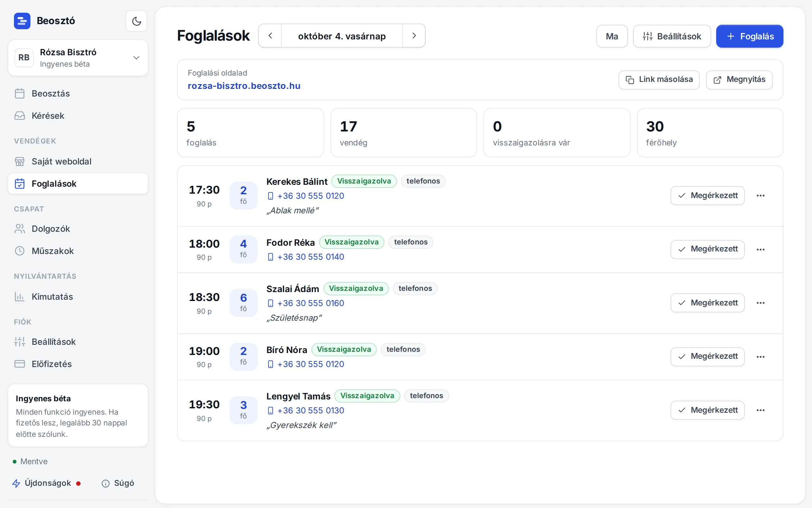Add a new reservation with Foglalás
Image resolution: width=812 pixels, height=508 pixels.
pyautogui.click(x=750, y=36)
